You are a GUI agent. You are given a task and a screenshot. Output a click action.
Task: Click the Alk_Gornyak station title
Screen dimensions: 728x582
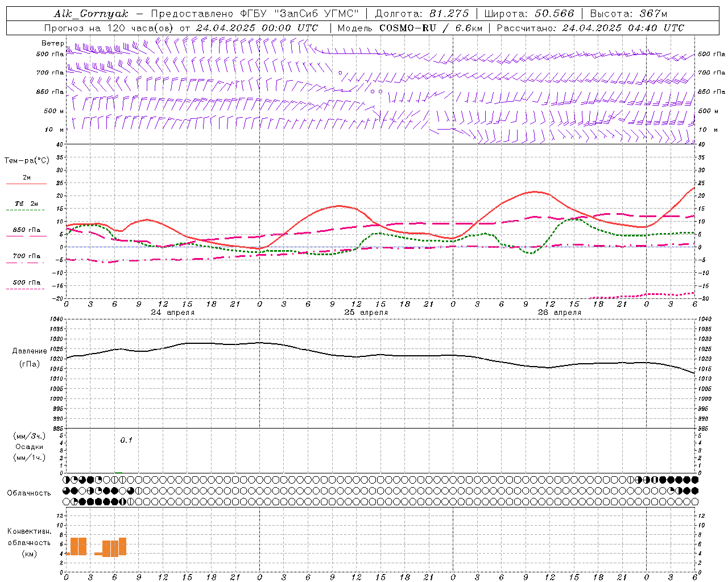91,14
